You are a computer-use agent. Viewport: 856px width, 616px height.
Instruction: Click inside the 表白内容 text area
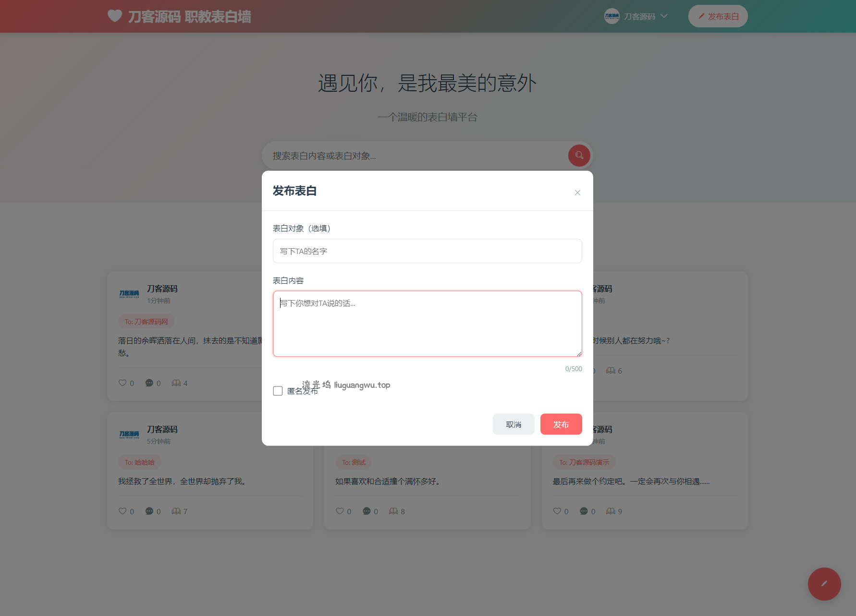coord(427,324)
